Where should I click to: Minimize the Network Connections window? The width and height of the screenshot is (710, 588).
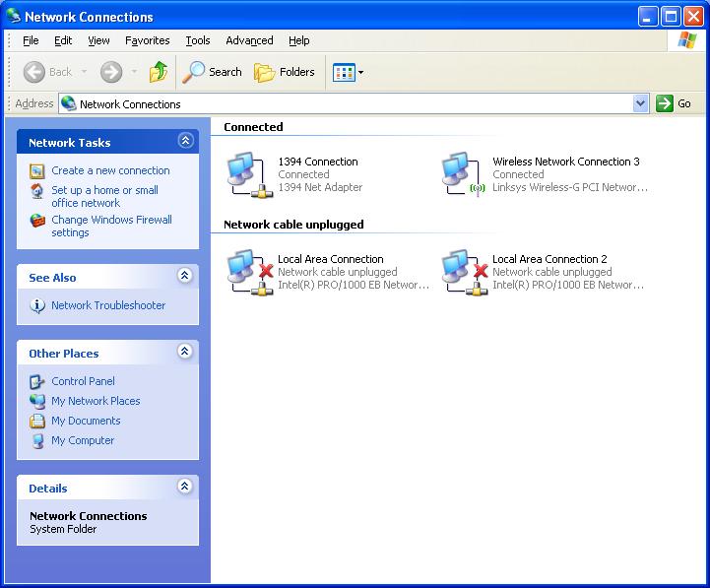point(648,17)
